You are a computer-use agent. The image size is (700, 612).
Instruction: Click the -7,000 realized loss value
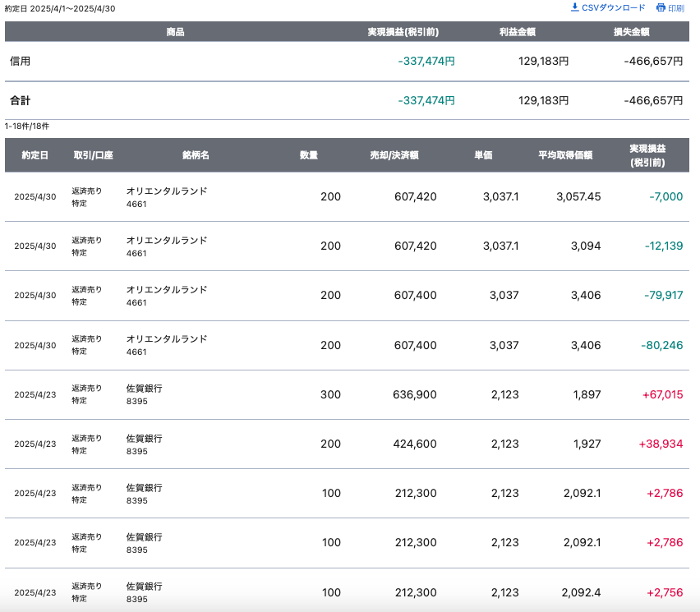coord(665,197)
